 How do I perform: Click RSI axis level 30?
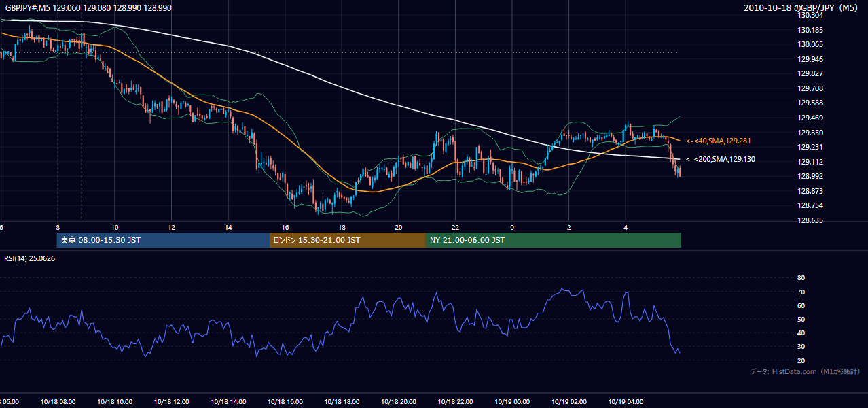pyautogui.click(x=801, y=347)
